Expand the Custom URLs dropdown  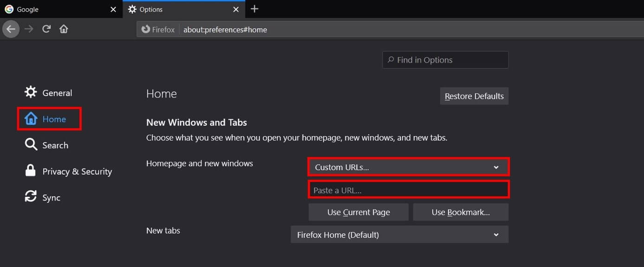pyautogui.click(x=409, y=167)
